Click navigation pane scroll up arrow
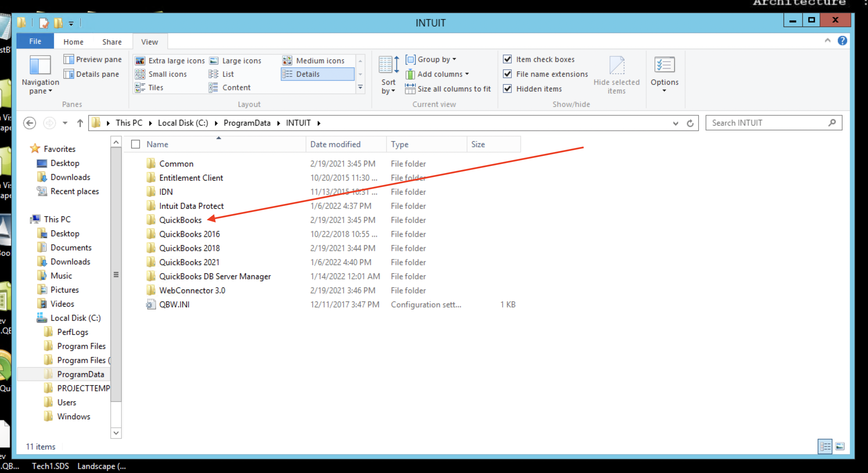The height and width of the screenshot is (473, 868). point(116,142)
